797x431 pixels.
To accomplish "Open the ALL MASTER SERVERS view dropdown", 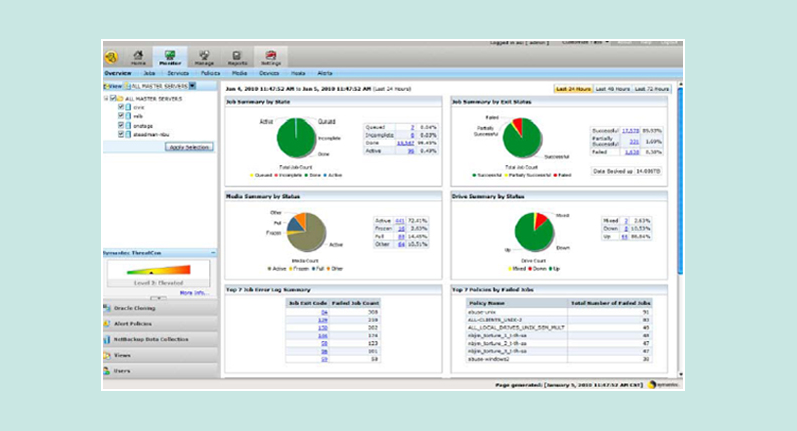I will point(192,86).
